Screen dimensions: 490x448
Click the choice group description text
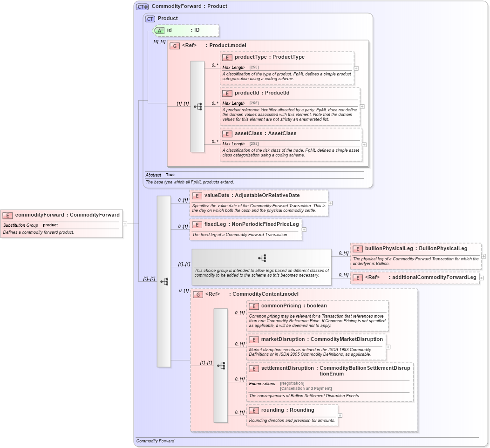click(262, 273)
